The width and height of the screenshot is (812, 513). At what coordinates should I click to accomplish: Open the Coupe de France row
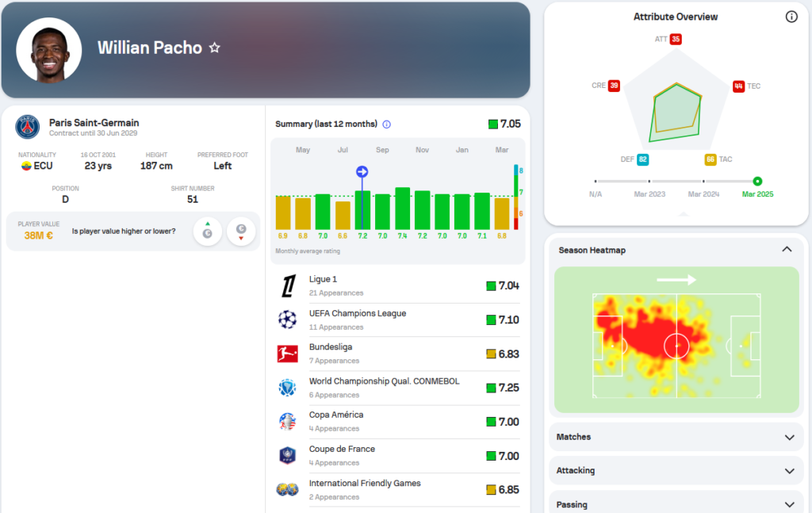click(x=398, y=456)
